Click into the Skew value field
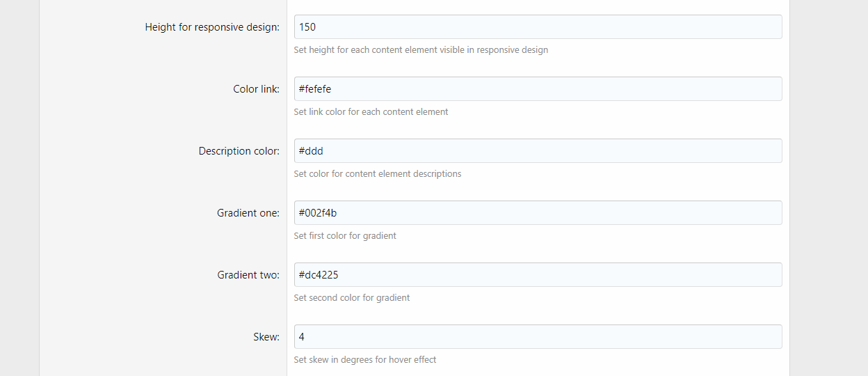 (x=538, y=337)
